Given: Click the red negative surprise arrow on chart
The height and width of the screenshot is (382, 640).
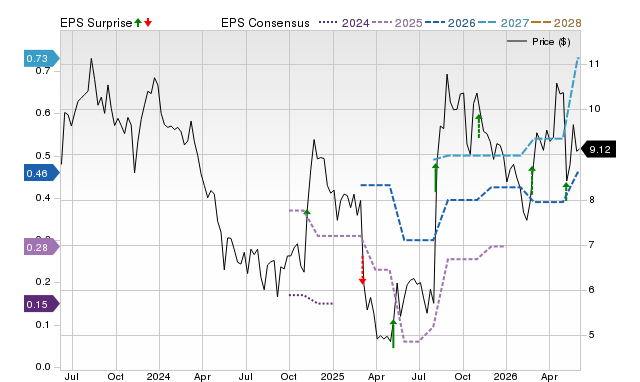Looking at the screenshot, I should (x=362, y=270).
